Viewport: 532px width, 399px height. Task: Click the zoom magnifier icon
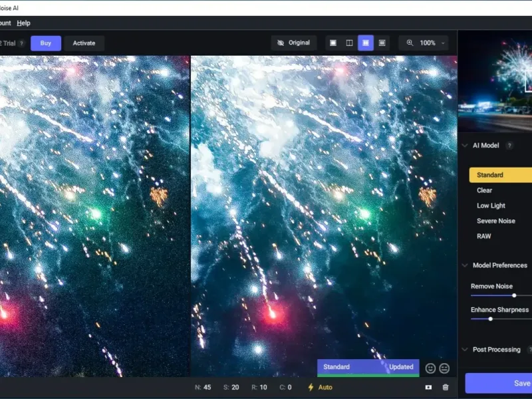click(410, 43)
